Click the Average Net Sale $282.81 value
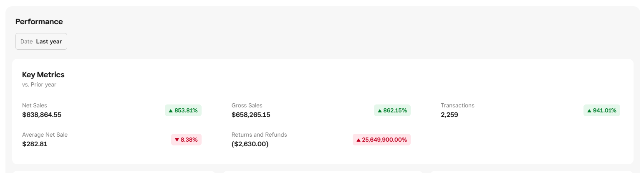The image size is (644, 173). [35, 144]
